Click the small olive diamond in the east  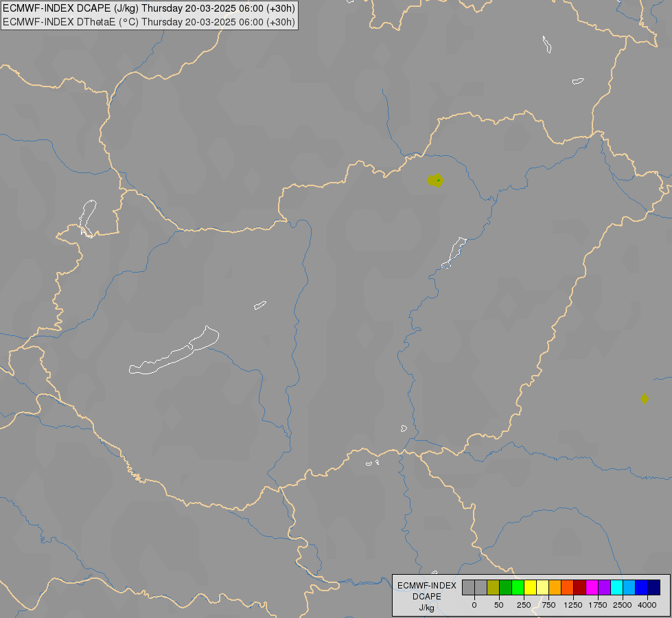tap(645, 399)
